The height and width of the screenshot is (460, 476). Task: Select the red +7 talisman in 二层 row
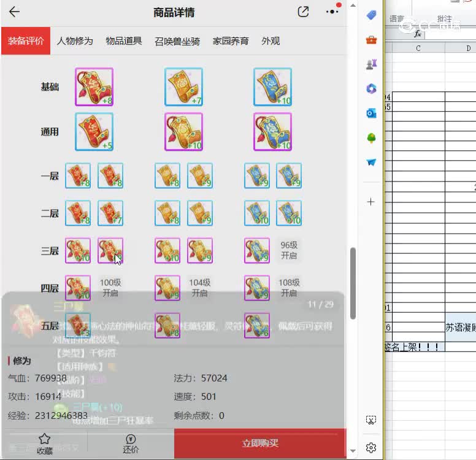[110, 213]
